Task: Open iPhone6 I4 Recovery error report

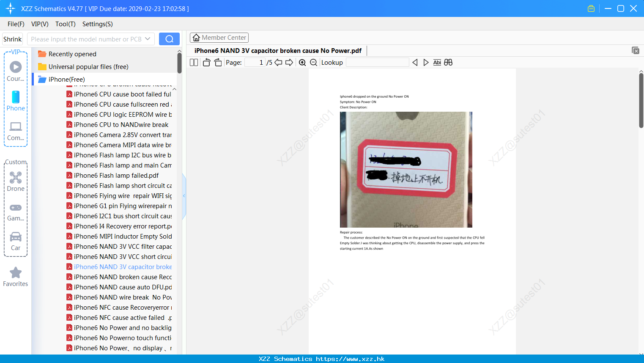Action: [123, 226]
